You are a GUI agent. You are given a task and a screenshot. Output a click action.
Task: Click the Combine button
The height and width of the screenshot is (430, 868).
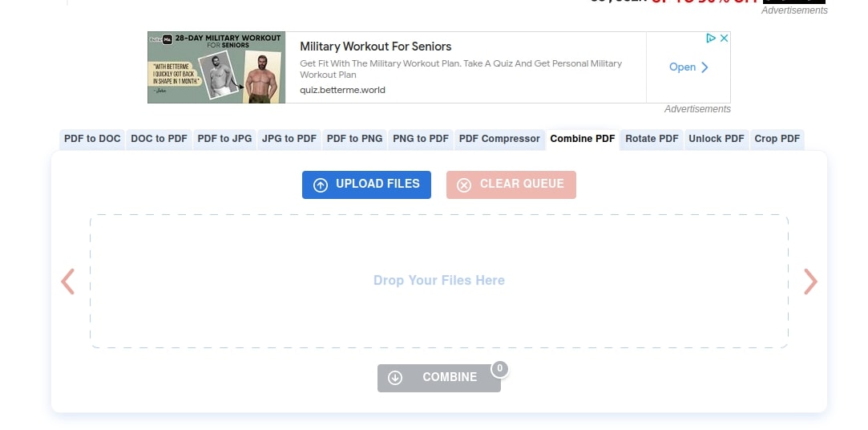click(x=439, y=378)
